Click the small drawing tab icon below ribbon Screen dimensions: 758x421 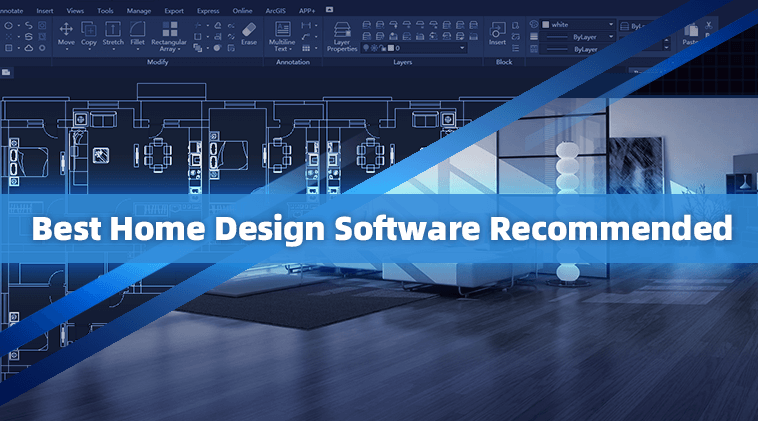tap(6, 72)
